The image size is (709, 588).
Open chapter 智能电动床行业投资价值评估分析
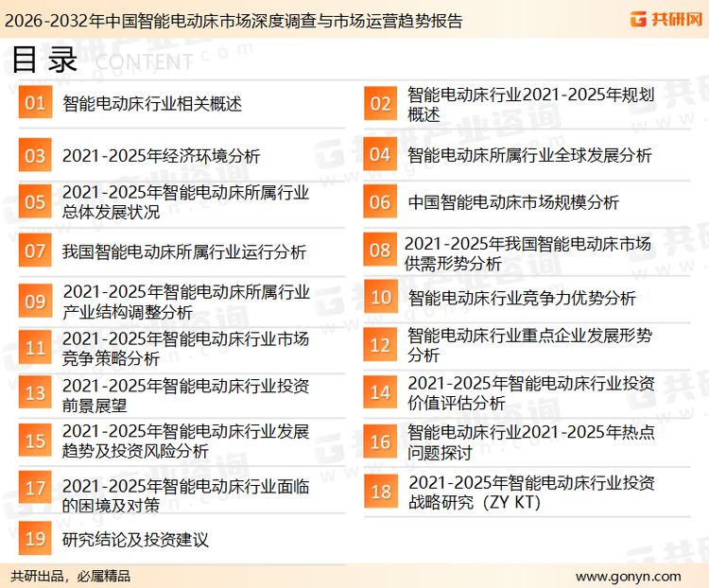pyautogui.click(x=531, y=392)
